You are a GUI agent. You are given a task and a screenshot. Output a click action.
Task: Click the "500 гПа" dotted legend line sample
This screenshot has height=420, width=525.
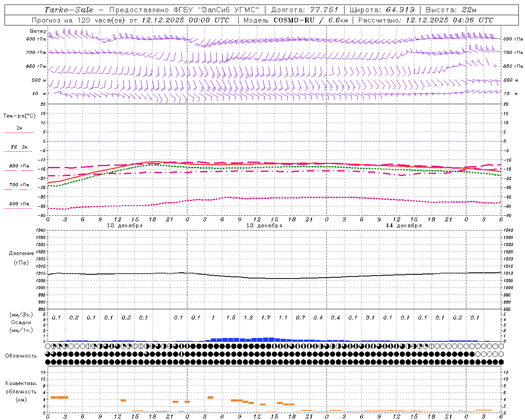coord(18,208)
